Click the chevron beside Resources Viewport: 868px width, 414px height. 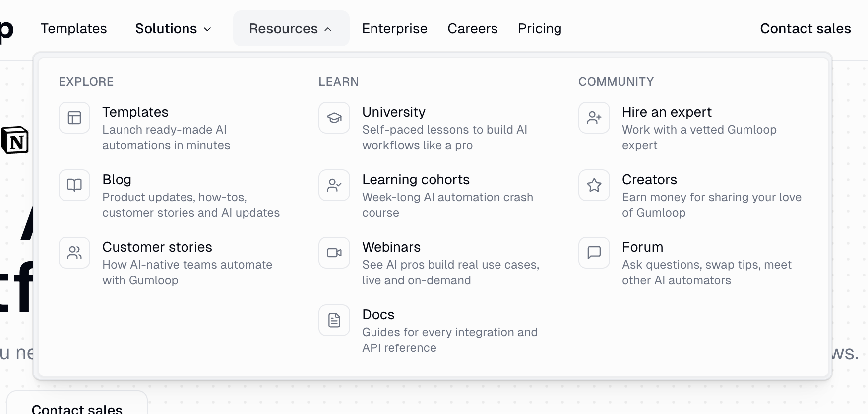click(328, 29)
